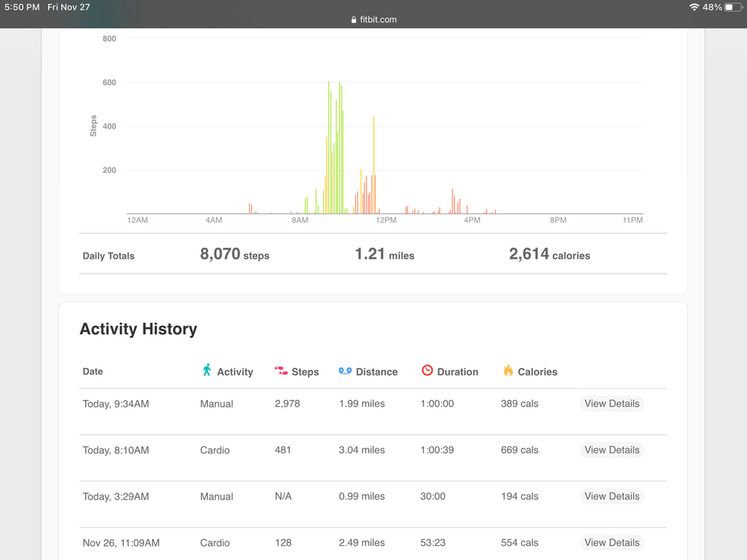This screenshot has height=560, width=747.
Task: Click the 1.21 miles daily total
Action: point(384,254)
